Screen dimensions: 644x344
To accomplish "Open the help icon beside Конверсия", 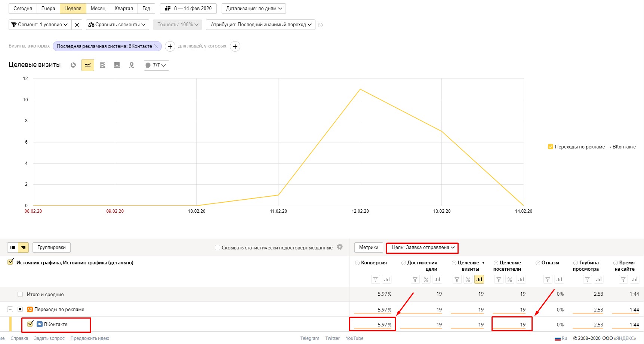I will [357, 263].
